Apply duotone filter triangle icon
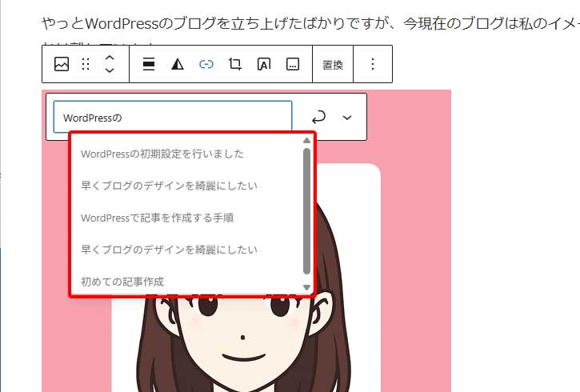The image size is (580, 392). pos(178,64)
